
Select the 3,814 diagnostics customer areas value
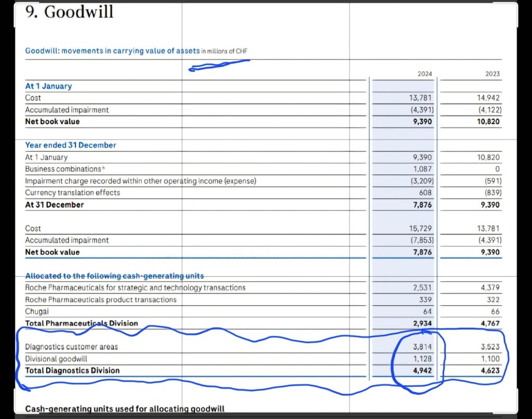[x=422, y=347]
